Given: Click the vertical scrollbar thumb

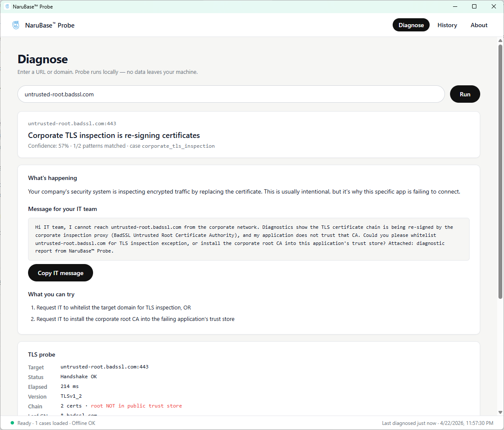Looking at the screenshot, I should tap(500, 172).
